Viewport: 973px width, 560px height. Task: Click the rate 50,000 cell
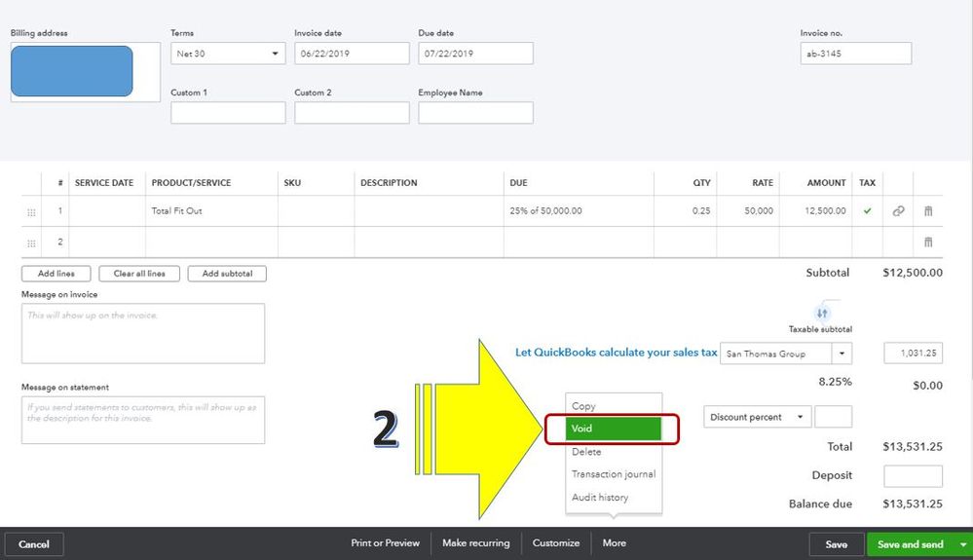[x=748, y=211]
